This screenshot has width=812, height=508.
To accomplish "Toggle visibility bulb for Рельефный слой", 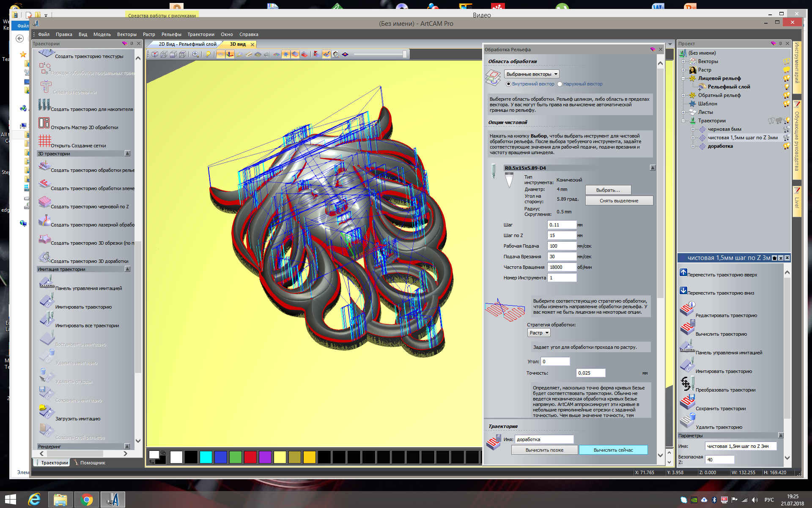I will tap(786, 87).
